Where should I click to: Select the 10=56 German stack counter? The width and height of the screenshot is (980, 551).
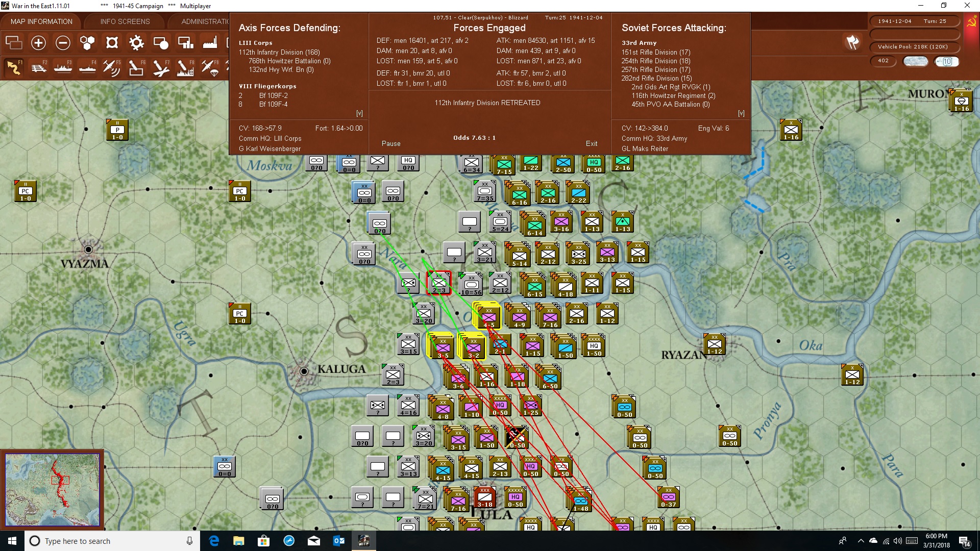[x=471, y=284]
